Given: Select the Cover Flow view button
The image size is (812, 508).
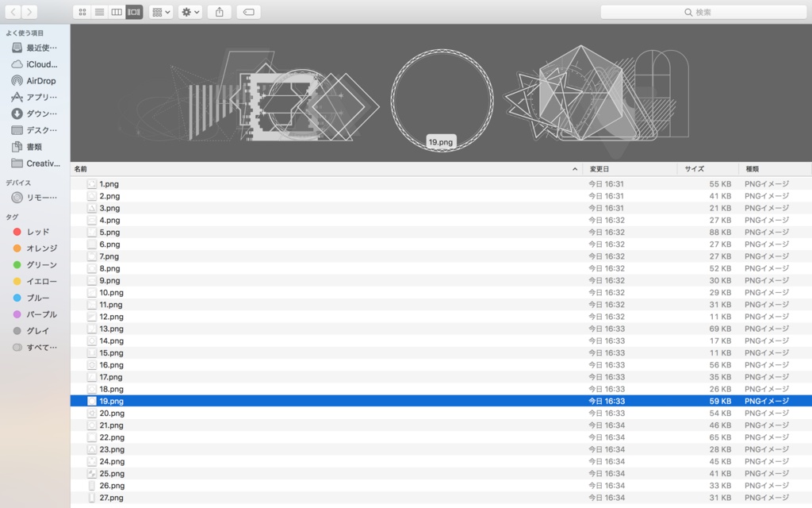Looking at the screenshot, I should pyautogui.click(x=134, y=12).
